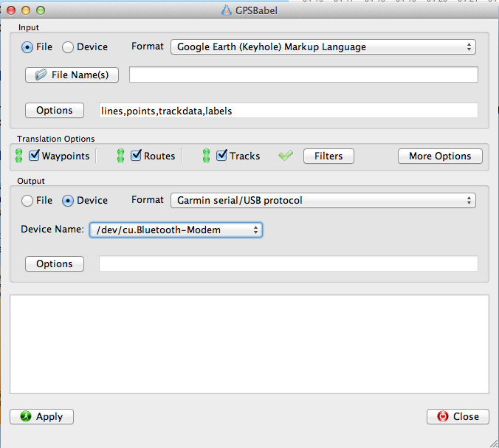Uncheck the Routes checkbox
The height and width of the screenshot is (448, 499).
coord(136,155)
